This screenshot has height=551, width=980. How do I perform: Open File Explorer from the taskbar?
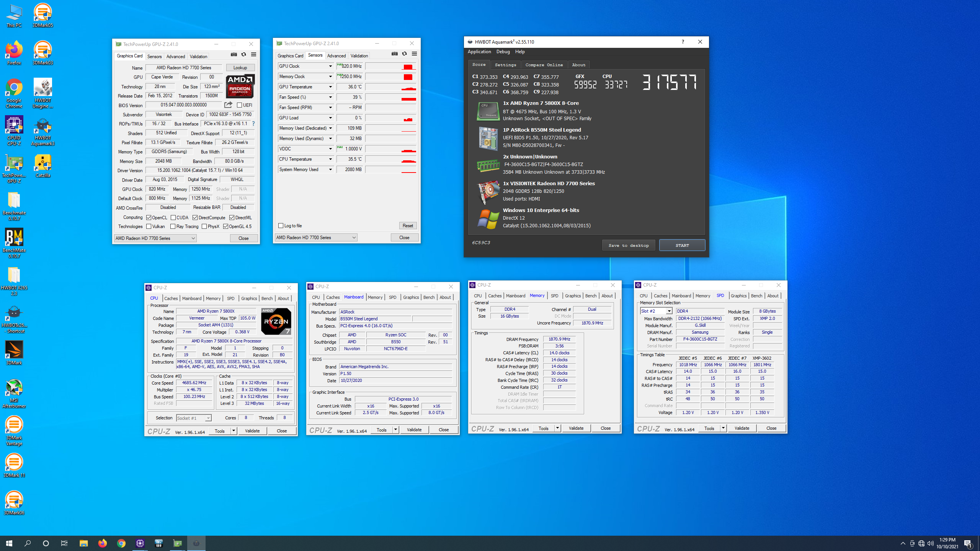point(83,543)
